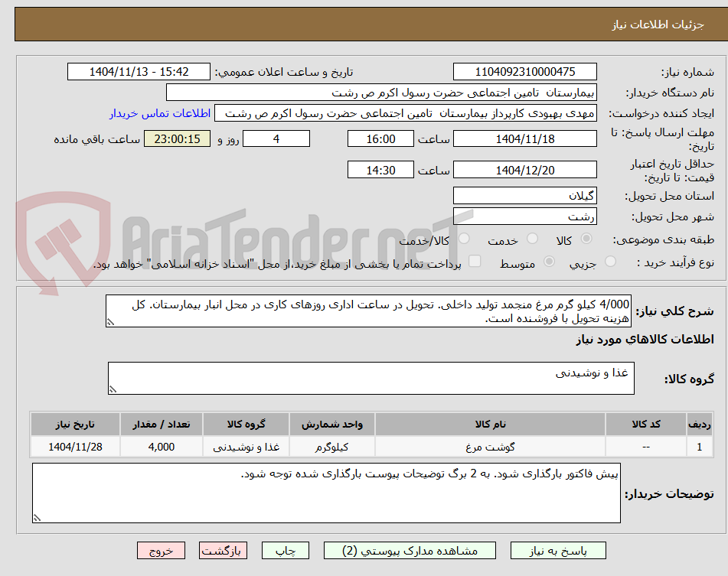Click the غذا و نوشیدنی table cell
728x576 pixels.
tap(246, 447)
